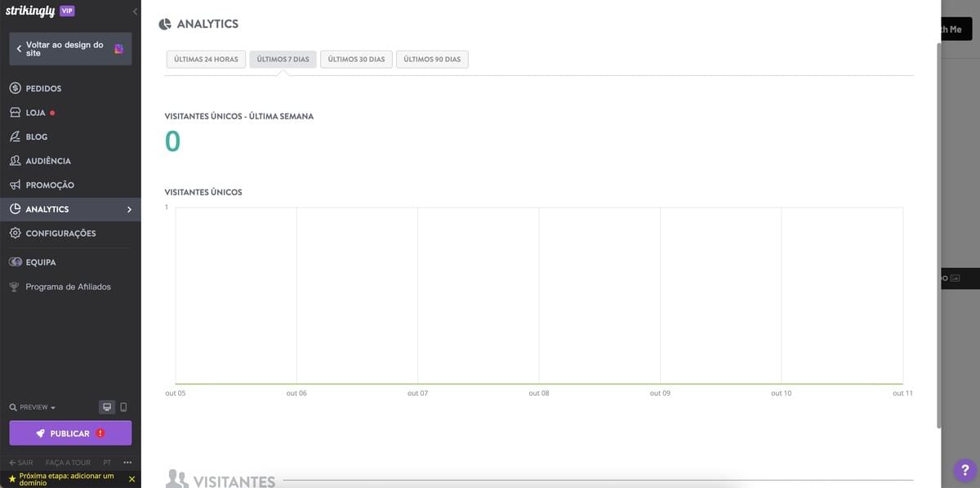The height and width of the screenshot is (488, 980).
Task: Select the Últimos 90 Dias tab
Action: pos(432,60)
